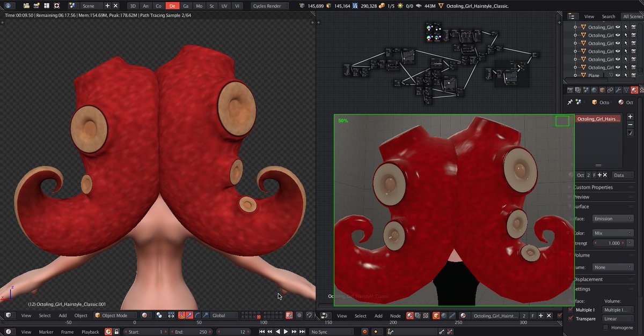Toggle selectability arrow of Plane object
The image size is (644, 336).
click(x=626, y=75)
